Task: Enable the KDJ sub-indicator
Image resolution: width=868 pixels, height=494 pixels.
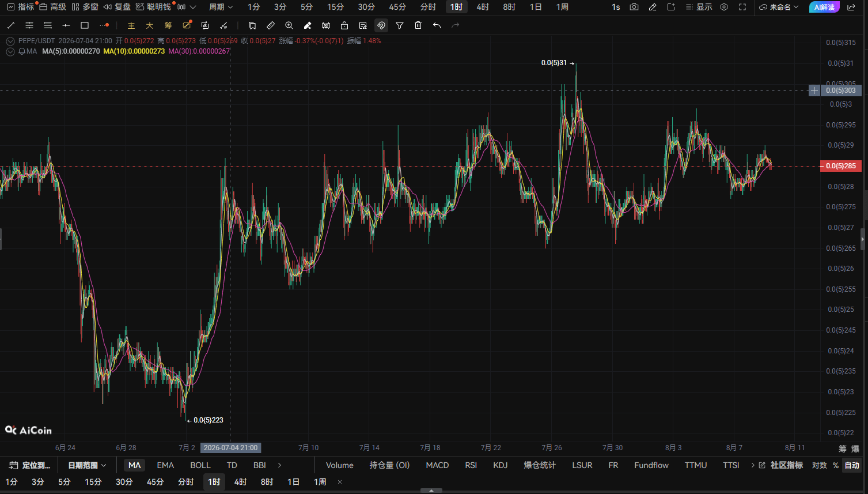Action: pyautogui.click(x=501, y=465)
